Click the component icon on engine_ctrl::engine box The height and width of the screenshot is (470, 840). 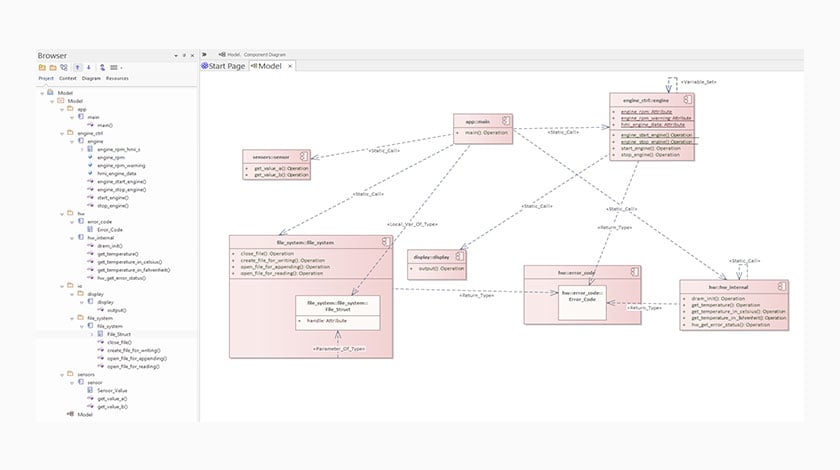(x=687, y=100)
